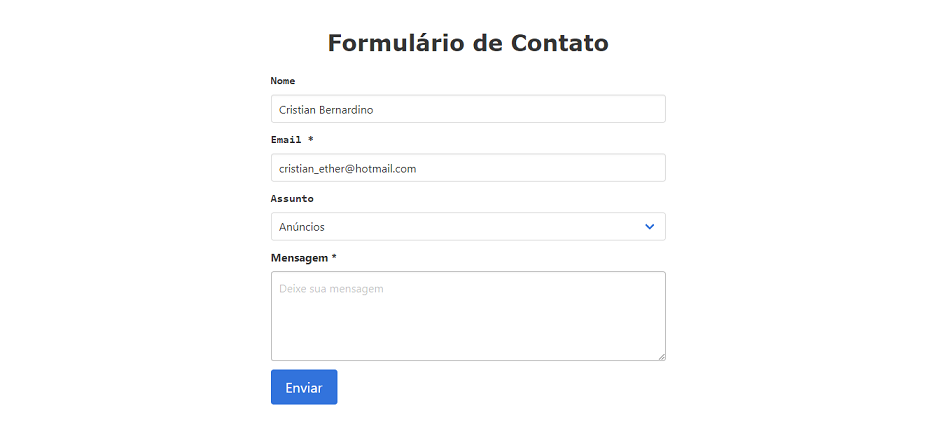The image size is (934, 434).
Task: Select the "Anúncios" text in the combo box
Action: coord(302,227)
